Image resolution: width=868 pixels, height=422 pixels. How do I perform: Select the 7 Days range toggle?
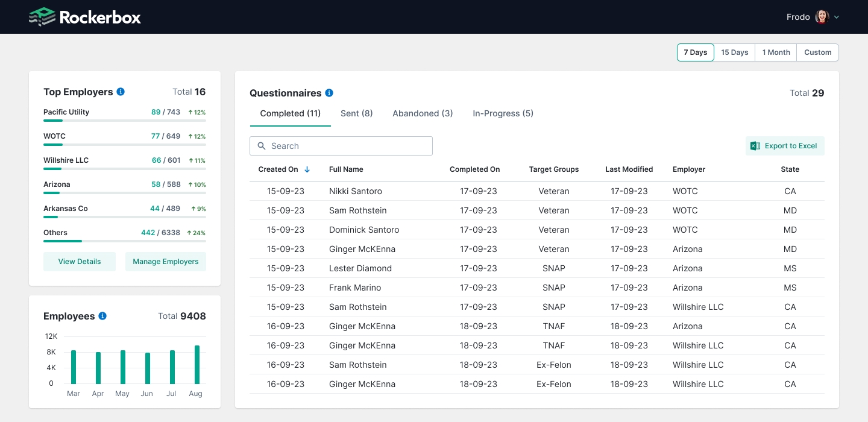pyautogui.click(x=695, y=52)
